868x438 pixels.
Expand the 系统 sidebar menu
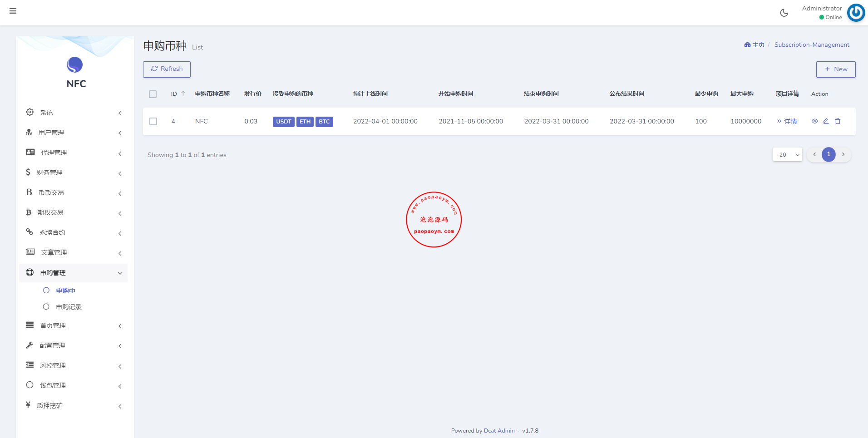point(73,113)
